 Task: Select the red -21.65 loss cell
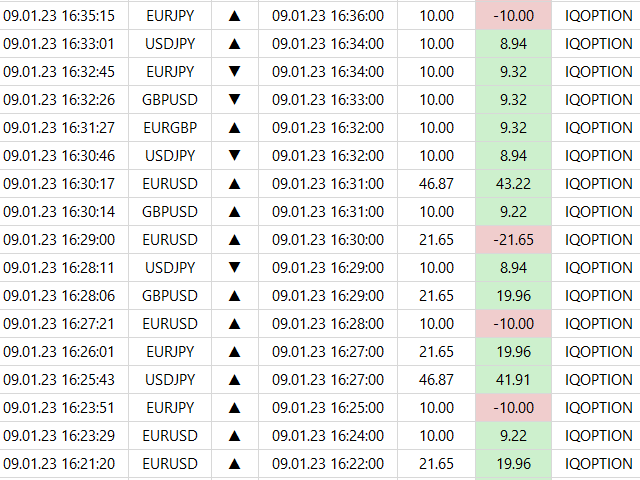point(514,240)
